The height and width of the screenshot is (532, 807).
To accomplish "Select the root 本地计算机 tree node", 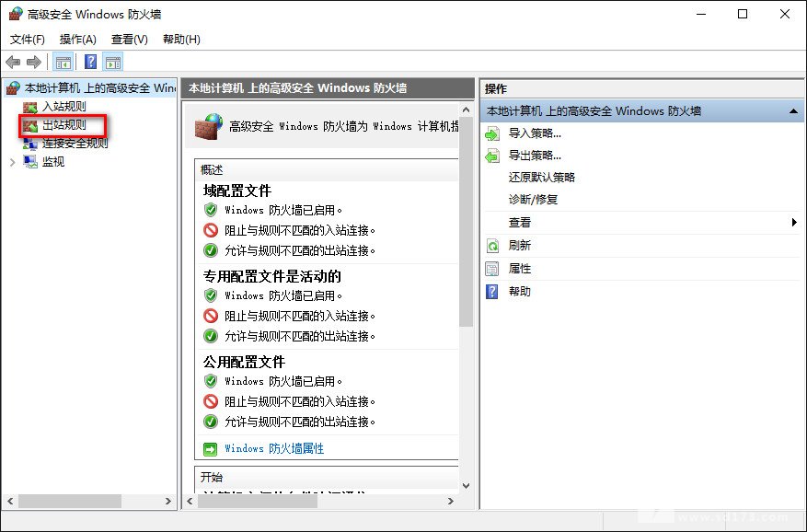I will click(x=100, y=88).
